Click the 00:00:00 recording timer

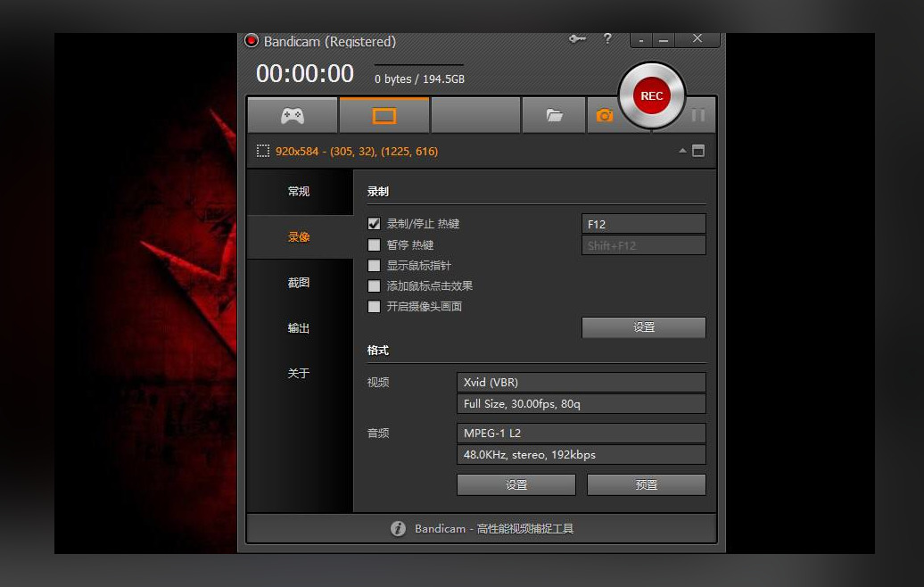(x=305, y=74)
